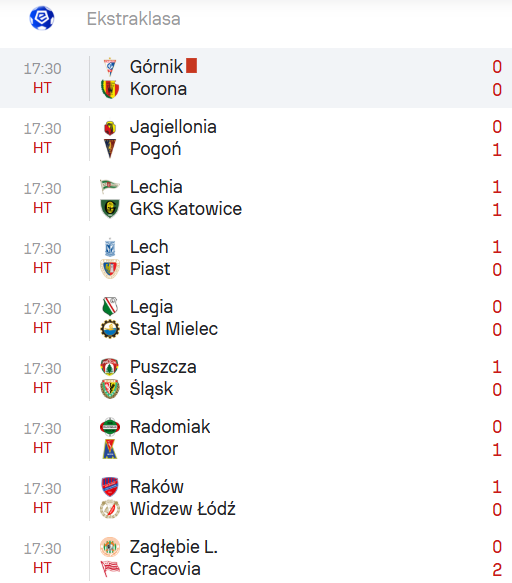This screenshot has width=512, height=583.
Task: Click the Radomiak club crest
Action: click(110, 427)
